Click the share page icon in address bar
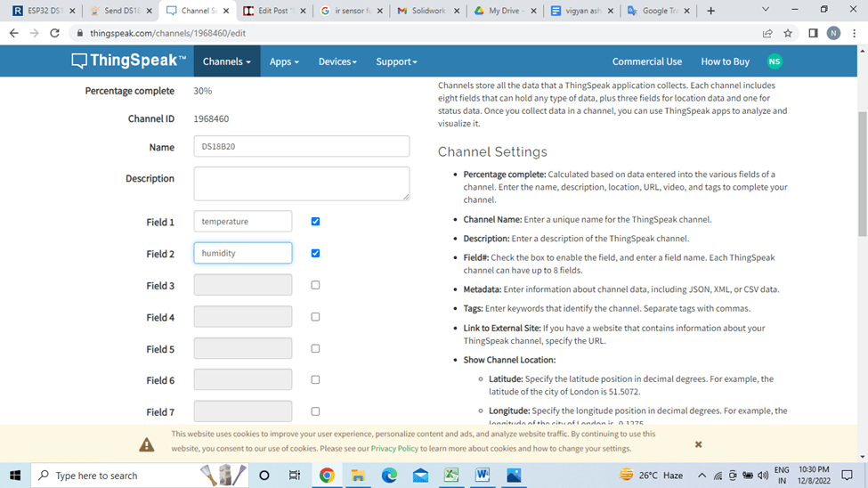This screenshot has width=868, height=488. pos(767,33)
